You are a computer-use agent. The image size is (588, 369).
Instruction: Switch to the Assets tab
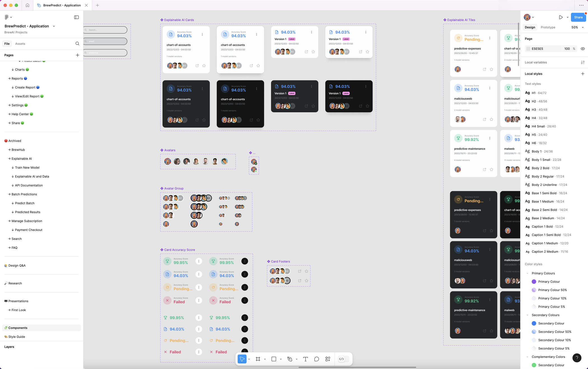(20, 44)
